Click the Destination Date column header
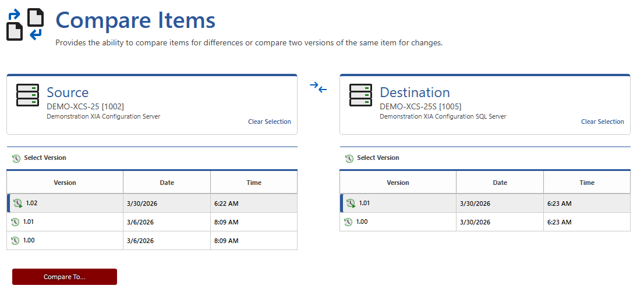The height and width of the screenshot is (307, 644). point(500,183)
